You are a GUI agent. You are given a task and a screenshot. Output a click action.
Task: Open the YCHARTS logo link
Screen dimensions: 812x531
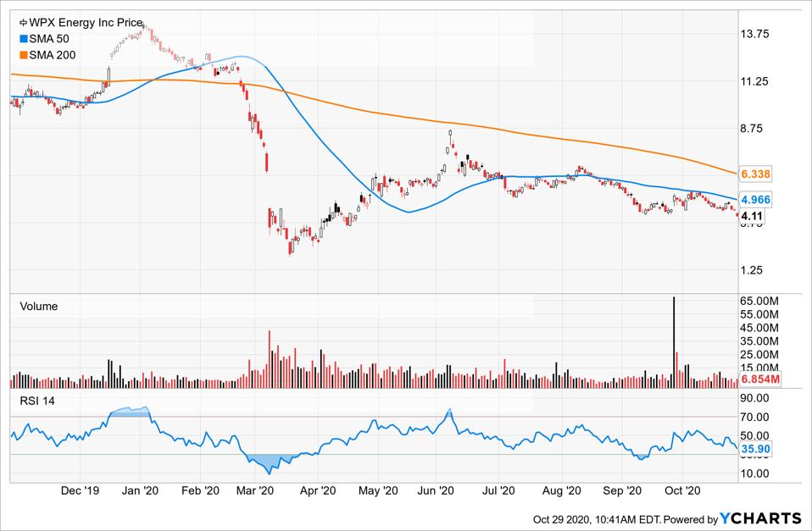click(761, 518)
